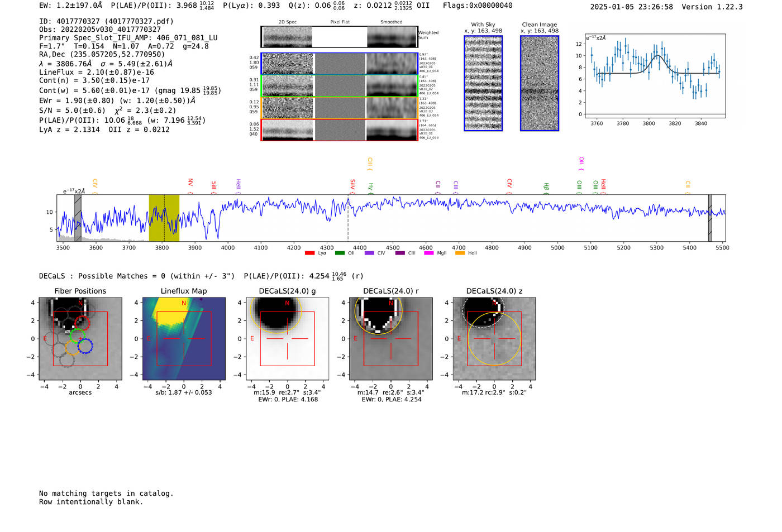The width and height of the screenshot is (782, 532).
Task: Click the purple CIV legend swatch
Action: [x=369, y=253]
